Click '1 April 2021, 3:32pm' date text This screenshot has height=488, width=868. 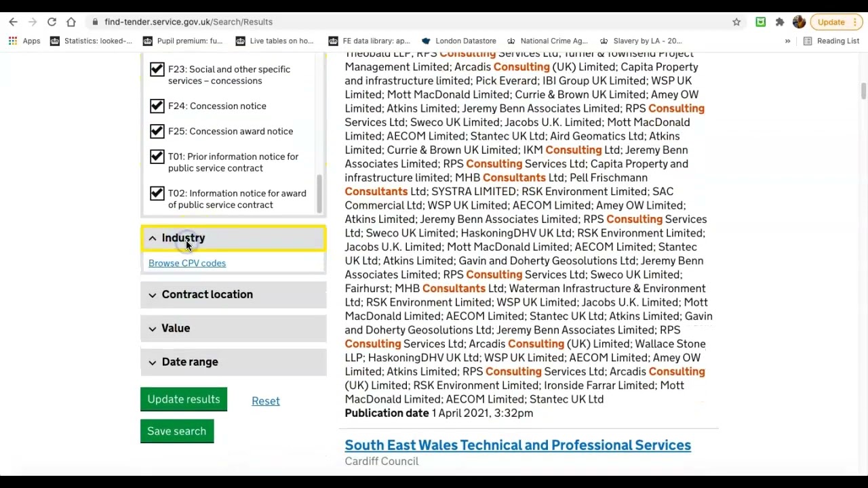(x=482, y=413)
